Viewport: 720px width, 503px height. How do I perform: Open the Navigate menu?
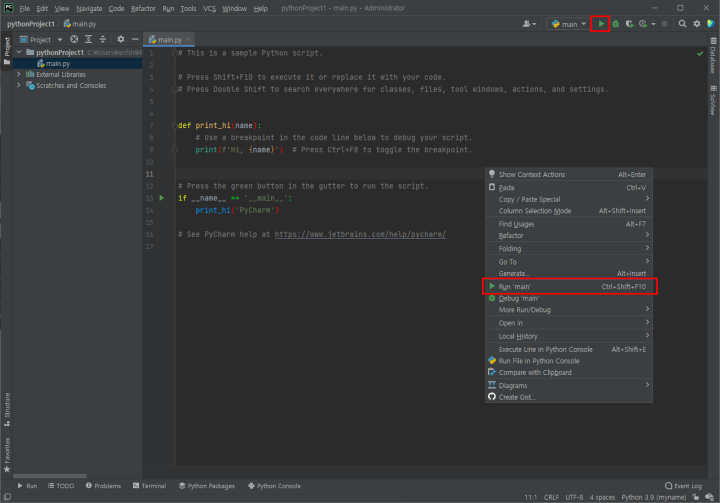pyautogui.click(x=89, y=8)
